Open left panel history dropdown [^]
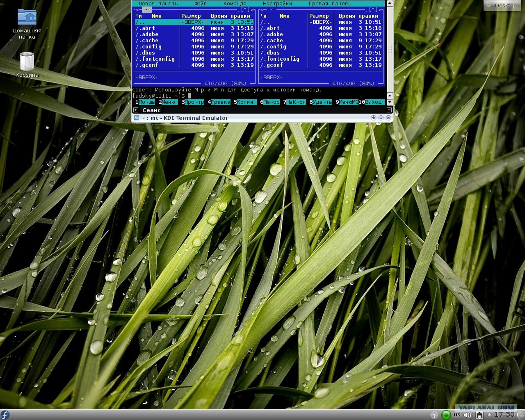 pyautogui.click(x=245, y=9)
